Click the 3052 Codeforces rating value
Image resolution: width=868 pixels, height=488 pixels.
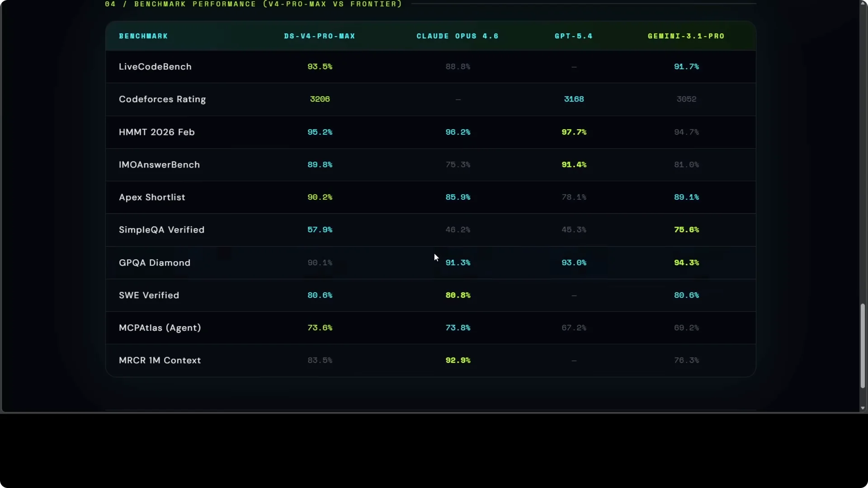686,99
